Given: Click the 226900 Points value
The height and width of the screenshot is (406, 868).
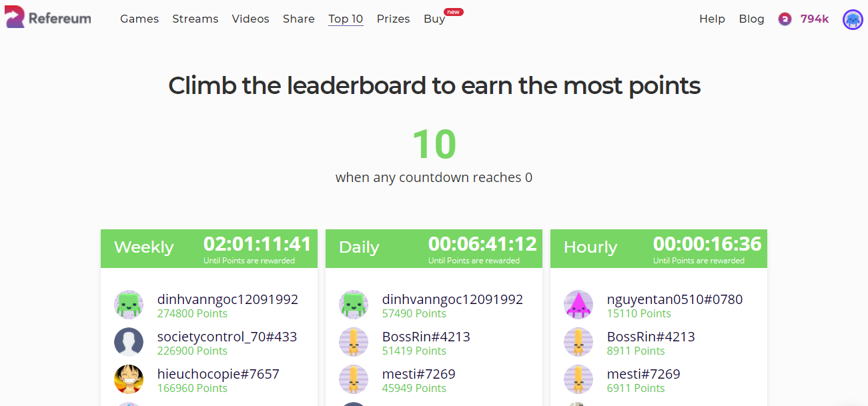Looking at the screenshot, I should coord(192,351).
